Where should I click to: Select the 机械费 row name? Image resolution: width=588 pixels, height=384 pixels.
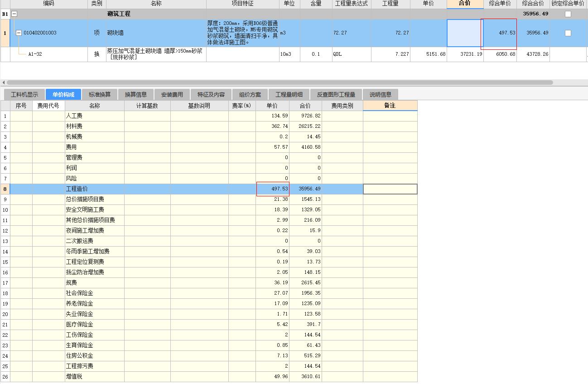pos(74,137)
